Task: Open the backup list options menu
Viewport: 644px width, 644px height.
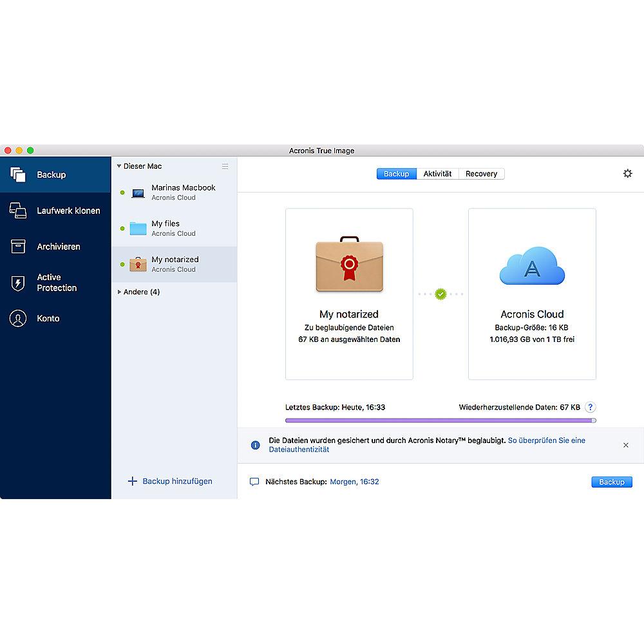Action: [225, 166]
